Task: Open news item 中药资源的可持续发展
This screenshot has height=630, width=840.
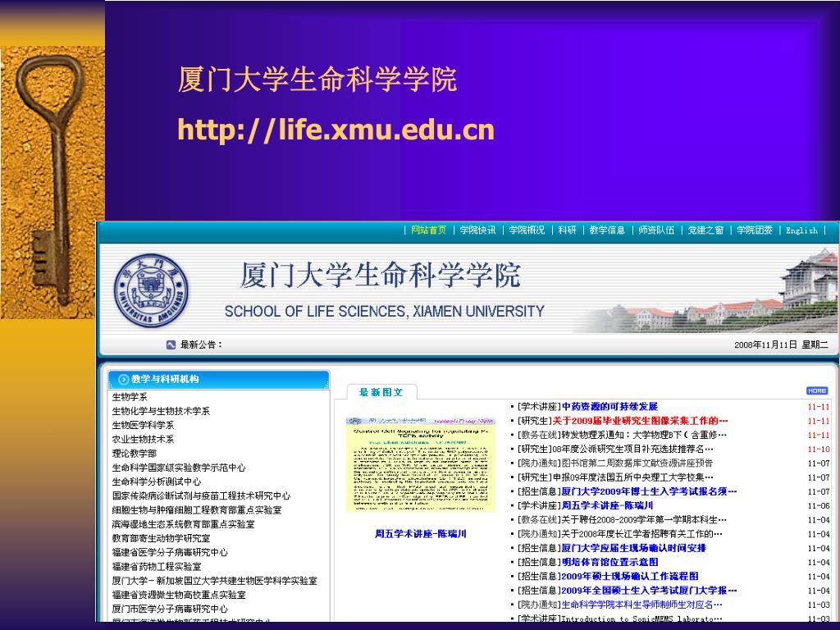Action: 609,407
